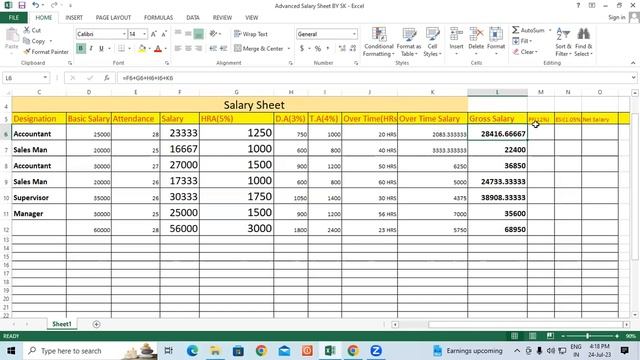The height and width of the screenshot is (360, 640).
Task: Switch to the REVIEW tab
Action: click(222, 18)
